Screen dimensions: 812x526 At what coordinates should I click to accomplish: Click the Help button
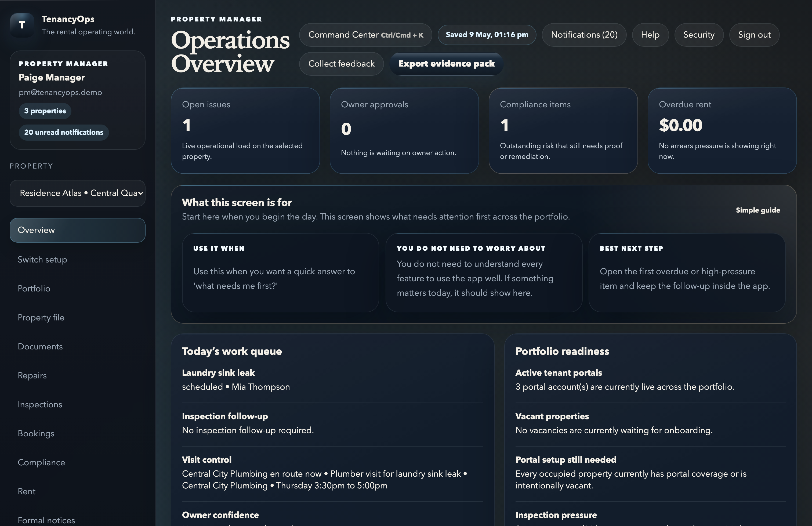(650, 35)
